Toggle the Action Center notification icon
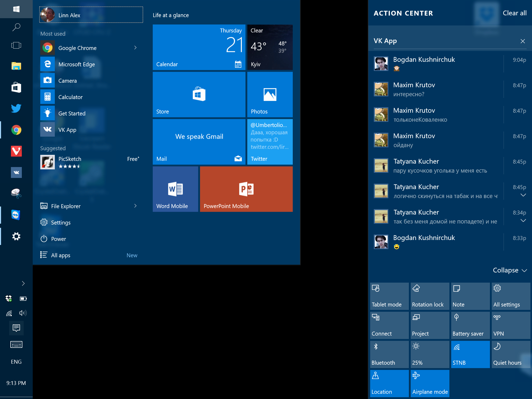Viewport: 532px width, 399px height. (x=16, y=328)
